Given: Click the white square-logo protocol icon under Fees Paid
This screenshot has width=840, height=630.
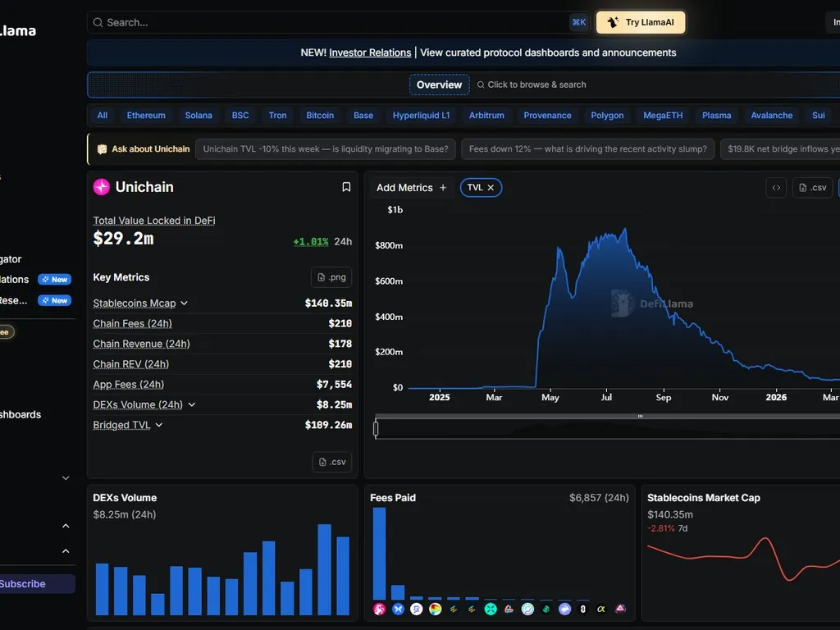Looking at the screenshot, I should pos(416,609).
